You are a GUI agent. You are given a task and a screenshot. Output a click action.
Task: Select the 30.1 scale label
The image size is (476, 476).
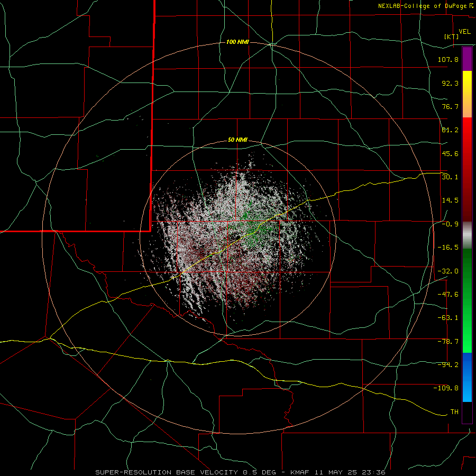[450, 177]
